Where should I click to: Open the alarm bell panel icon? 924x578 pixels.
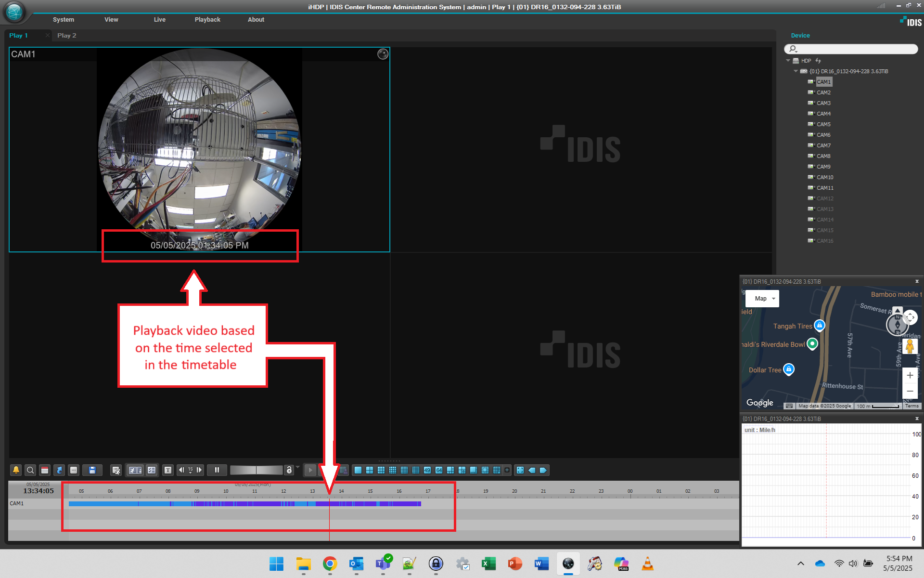pyautogui.click(x=16, y=470)
